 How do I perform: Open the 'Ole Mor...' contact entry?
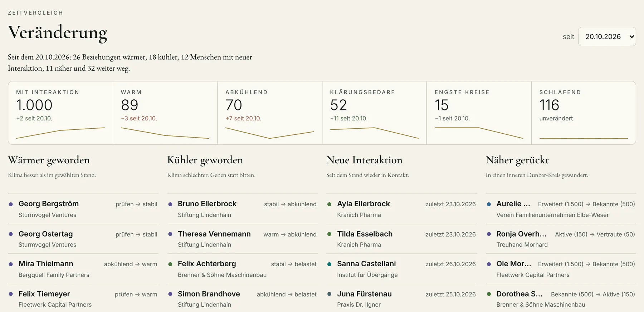[x=561, y=269]
